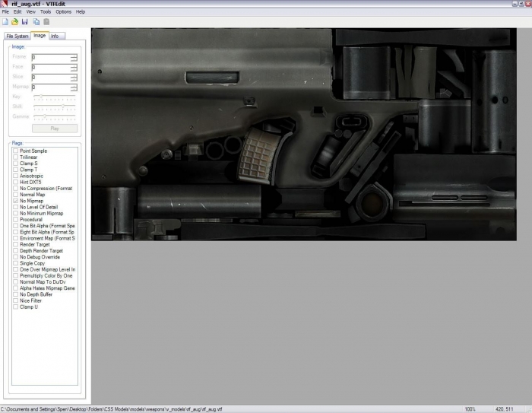Click the Shift slider
The image size is (532, 413).
click(x=54, y=106)
